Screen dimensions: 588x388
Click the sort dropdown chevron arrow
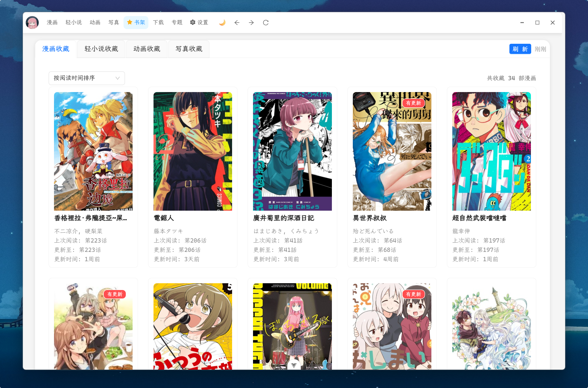pyautogui.click(x=118, y=78)
